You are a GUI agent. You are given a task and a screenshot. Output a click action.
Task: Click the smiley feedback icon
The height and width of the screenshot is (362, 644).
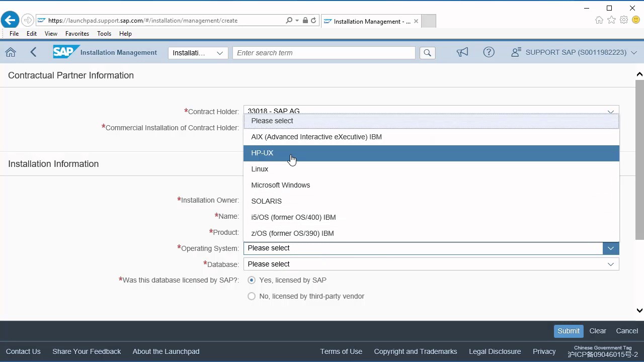click(x=636, y=20)
